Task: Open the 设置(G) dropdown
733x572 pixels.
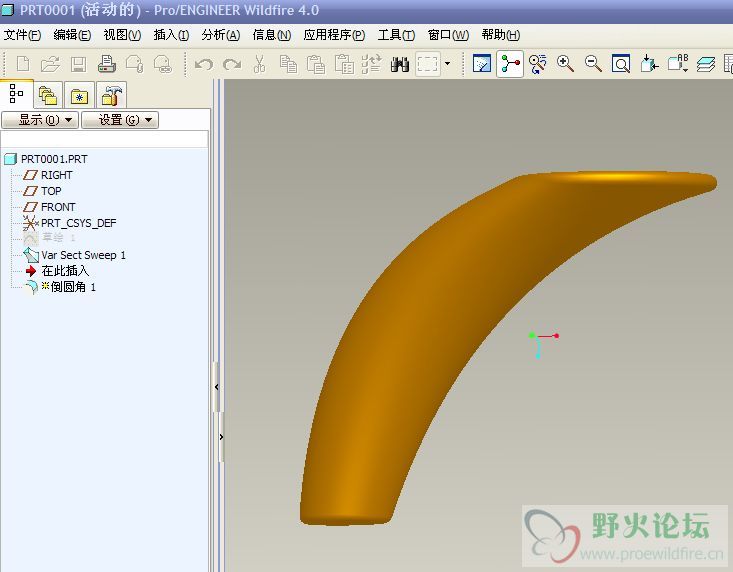Action: pyautogui.click(x=120, y=120)
